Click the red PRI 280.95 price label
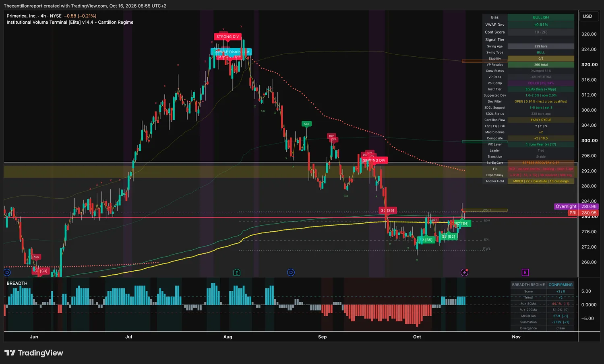This screenshot has width=604, height=364. tap(583, 213)
